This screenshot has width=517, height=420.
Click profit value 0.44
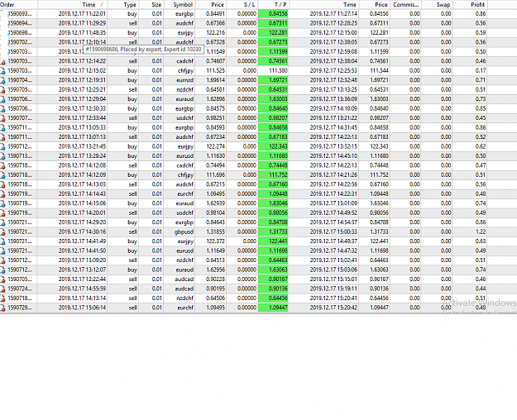click(x=481, y=289)
